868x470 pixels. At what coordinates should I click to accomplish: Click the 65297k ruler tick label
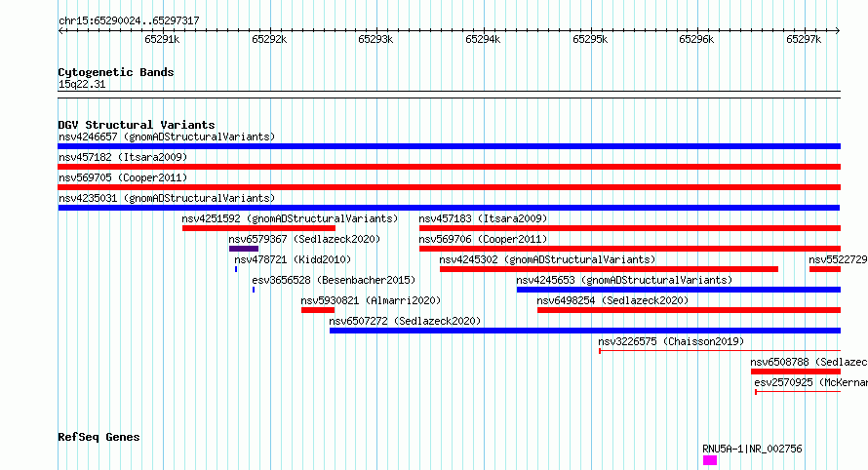pos(804,39)
